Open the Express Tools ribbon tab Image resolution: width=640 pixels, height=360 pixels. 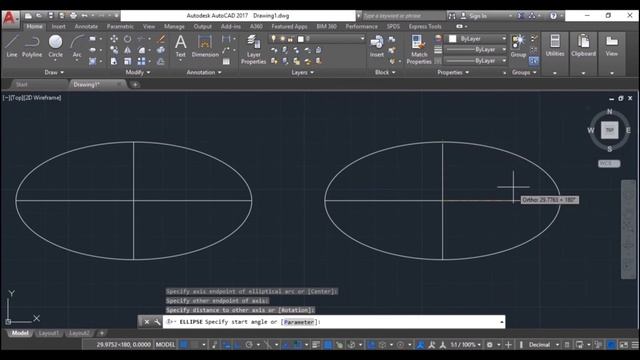(425, 27)
